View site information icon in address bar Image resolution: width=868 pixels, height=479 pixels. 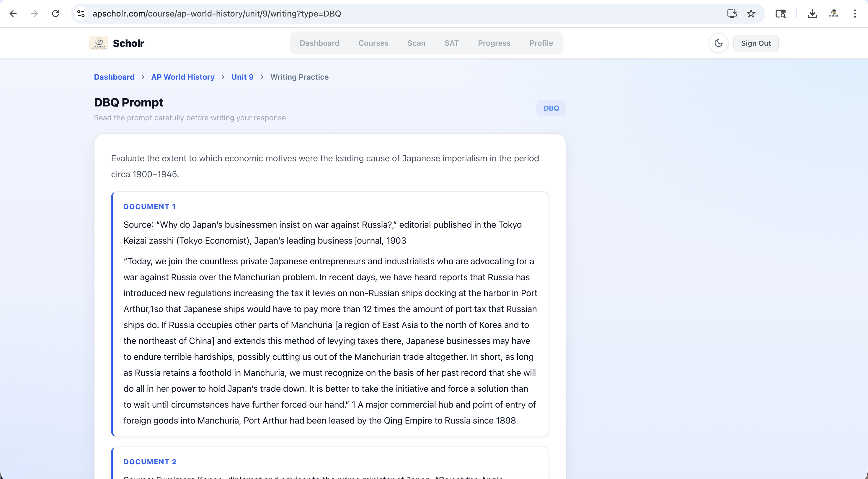pos(81,14)
